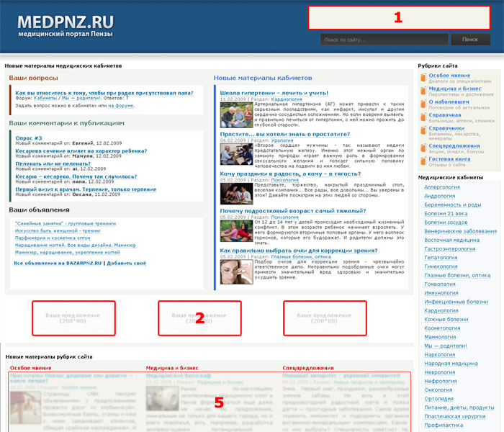Click the Добавить своё link
504x432 pixels.
[x=126, y=264]
